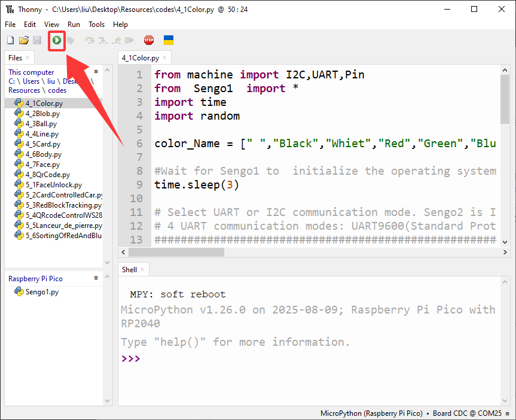The width and height of the screenshot is (516, 420).
Task: Click the editor scroll-up arrow
Action: 505,70
